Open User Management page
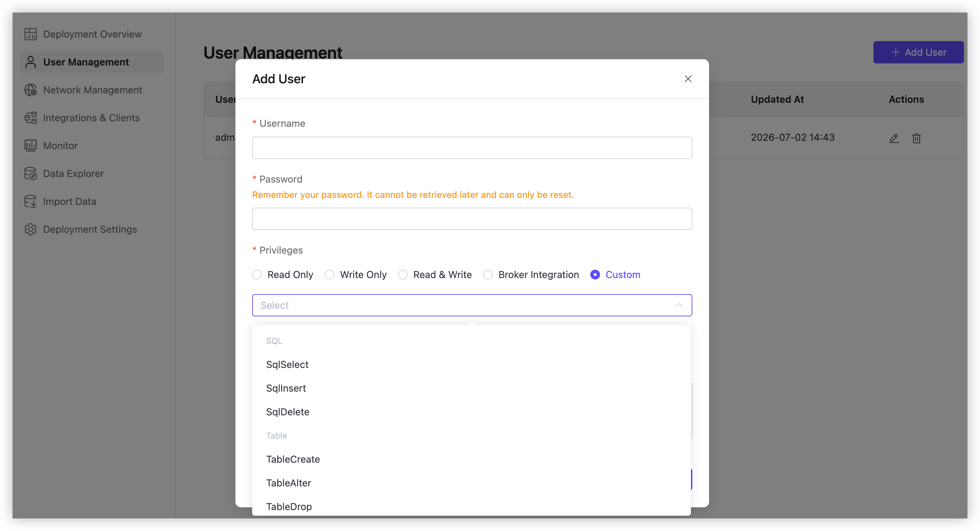980x531 pixels. (92, 62)
